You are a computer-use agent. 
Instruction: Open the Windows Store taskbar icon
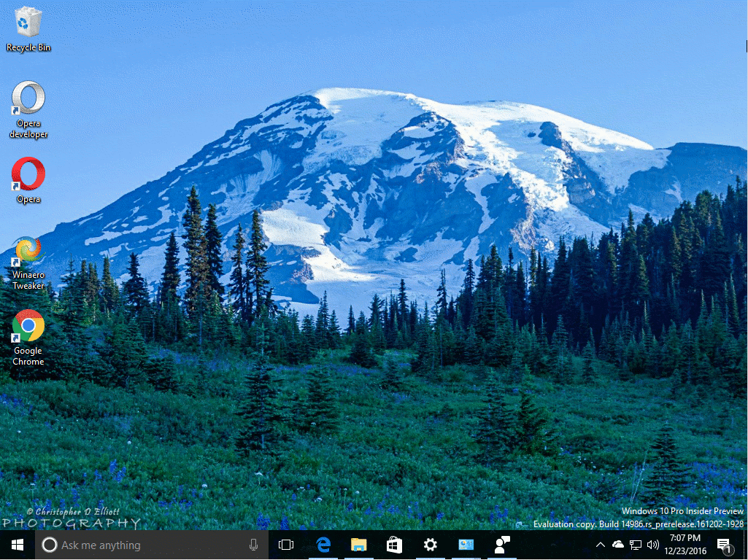click(395, 545)
